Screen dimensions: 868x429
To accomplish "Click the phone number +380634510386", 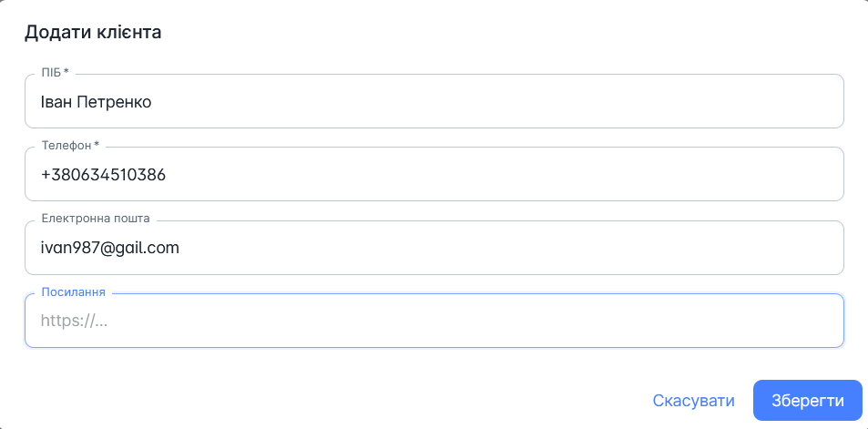I will click(104, 175).
